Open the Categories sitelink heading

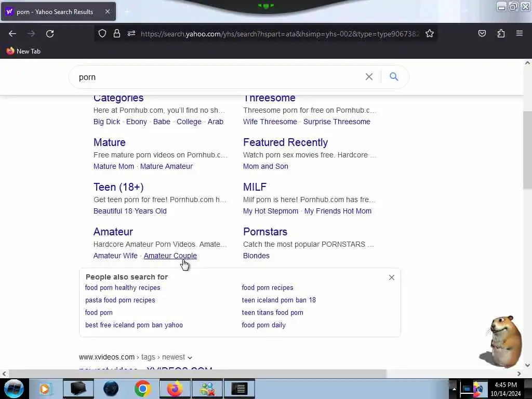click(118, 98)
